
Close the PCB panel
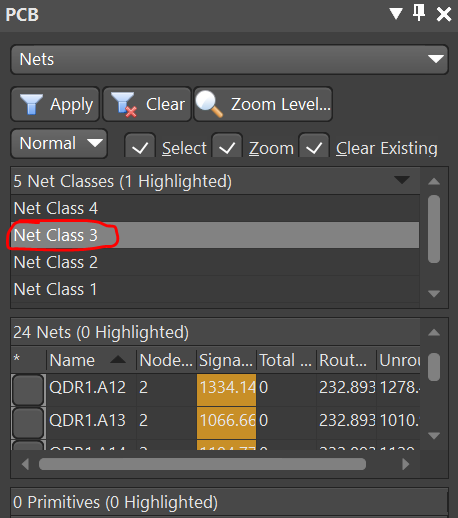444,14
